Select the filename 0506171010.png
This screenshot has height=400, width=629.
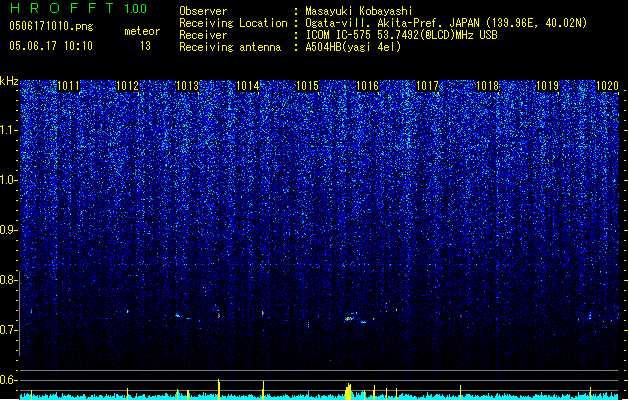click(x=51, y=26)
